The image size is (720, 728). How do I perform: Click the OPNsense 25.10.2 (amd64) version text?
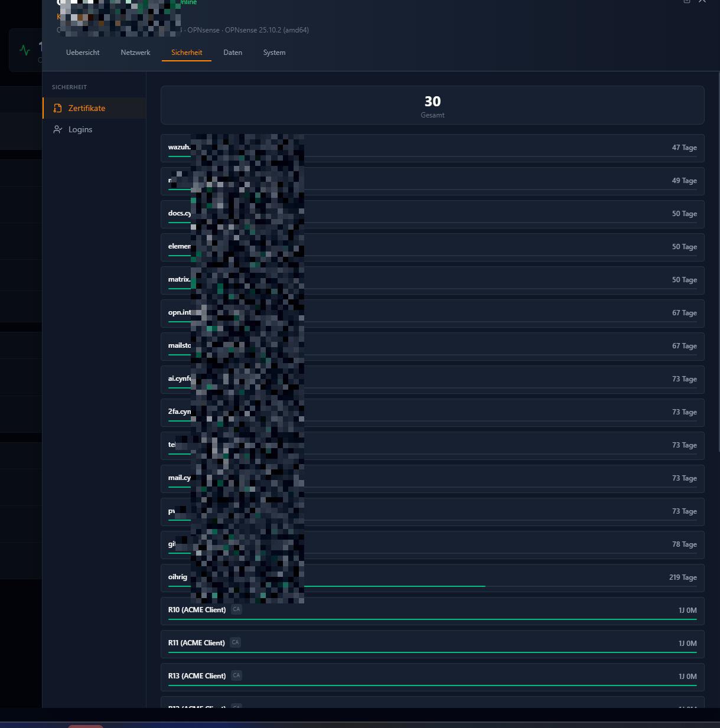tap(267, 30)
